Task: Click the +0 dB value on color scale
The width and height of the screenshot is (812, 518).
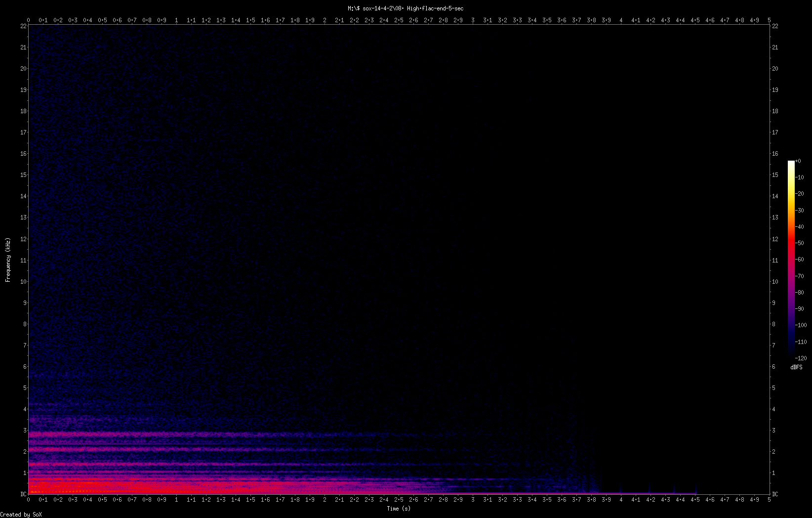Action: tap(799, 161)
